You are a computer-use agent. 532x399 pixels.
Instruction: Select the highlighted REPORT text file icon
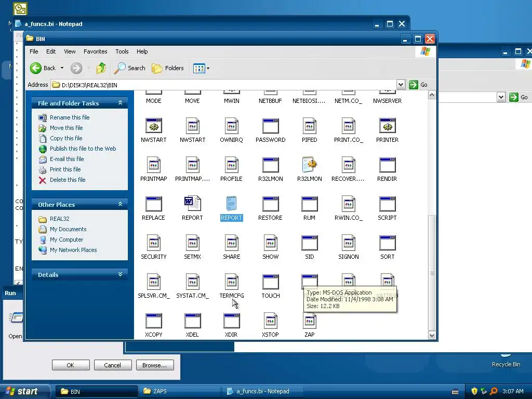[231, 204]
